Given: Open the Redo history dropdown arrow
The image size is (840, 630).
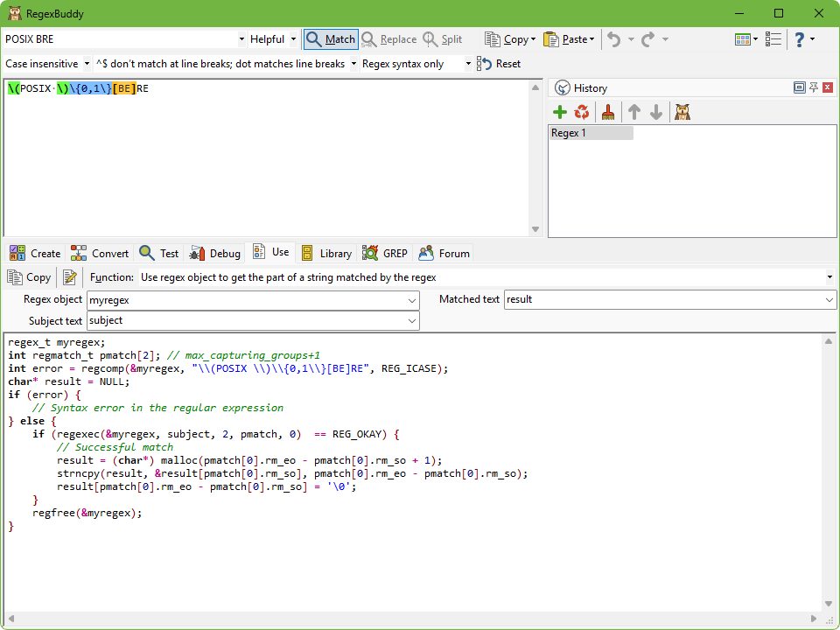Looking at the screenshot, I should 665,39.
